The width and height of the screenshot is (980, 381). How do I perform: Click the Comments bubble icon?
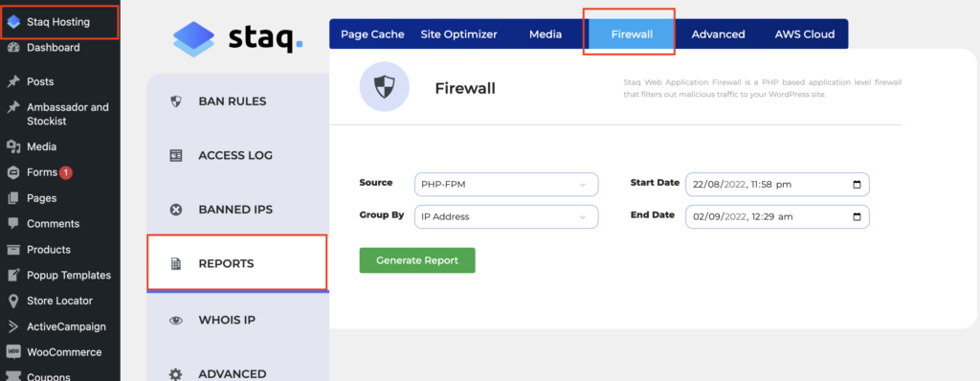(x=13, y=223)
